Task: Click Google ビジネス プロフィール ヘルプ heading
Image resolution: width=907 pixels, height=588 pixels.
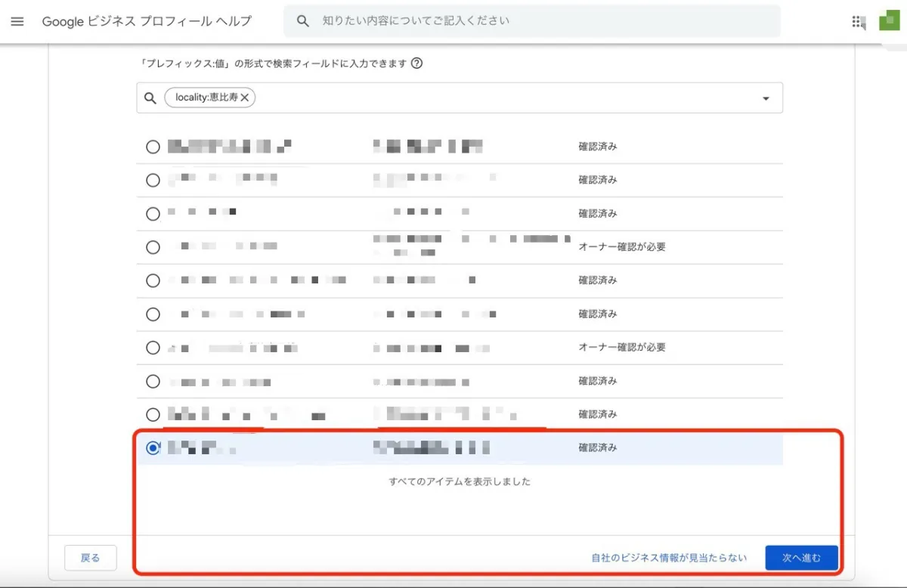Action: point(147,21)
